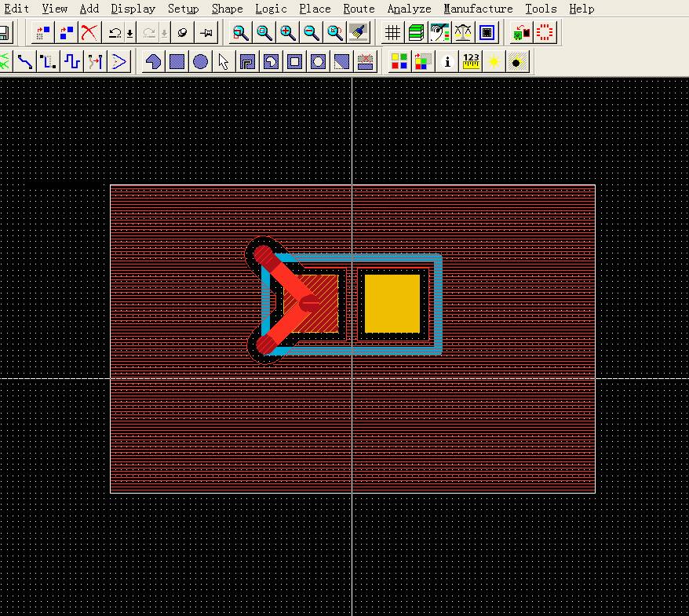Select the circular void shape tool
Image resolution: width=689 pixels, height=616 pixels.
coord(319,61)
